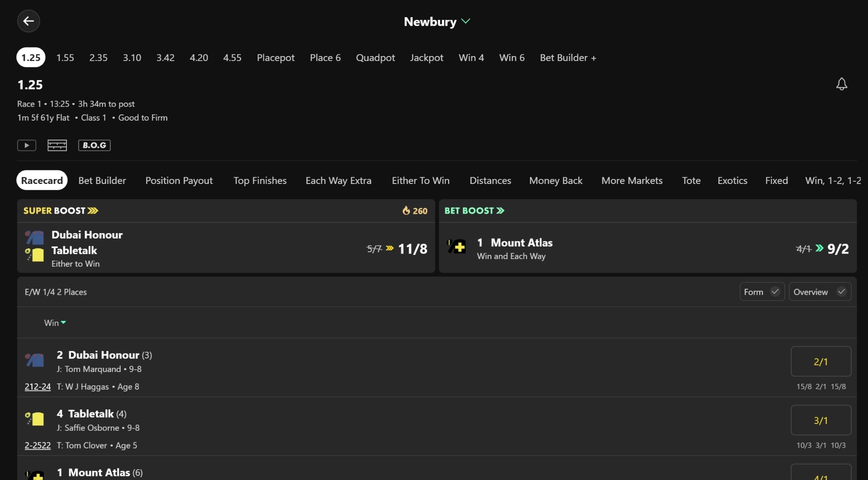
Task: Bet on Dubai Honour at 2/1
Action: pyautogui.click(x=821, y=361)
